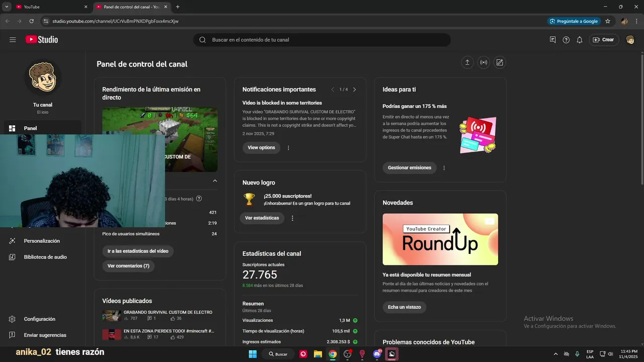Click the microphone tray icon
The width and height of the screenshot is (644, 362).
(x=577, y=354)
